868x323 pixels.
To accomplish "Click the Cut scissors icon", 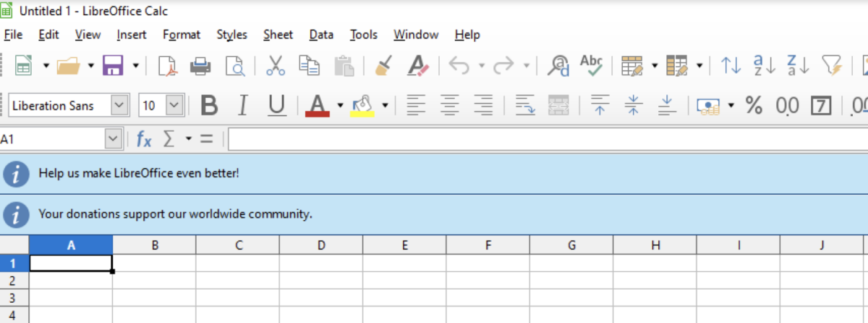I will click(276, 67).
